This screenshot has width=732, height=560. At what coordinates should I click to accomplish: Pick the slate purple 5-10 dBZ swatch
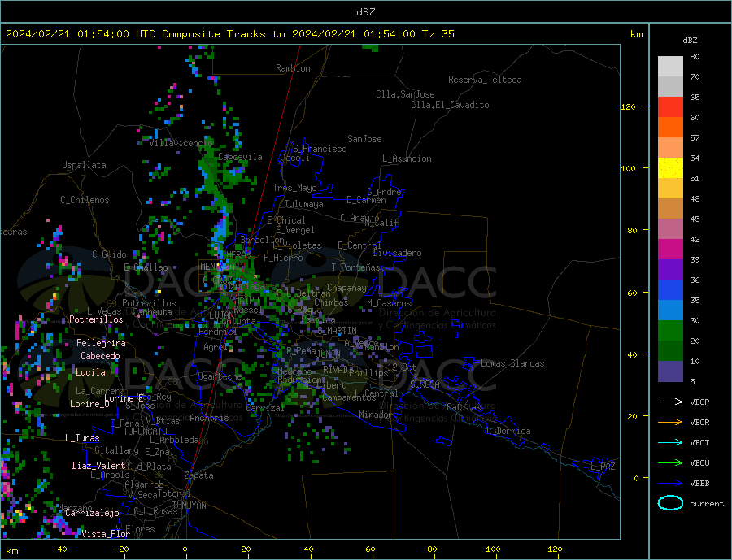[670, 371]
